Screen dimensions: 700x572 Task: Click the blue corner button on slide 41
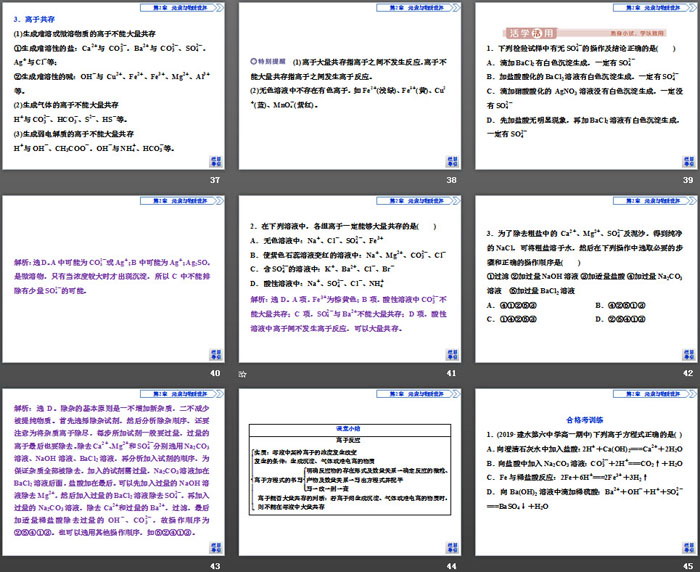[x=451, y=354]
